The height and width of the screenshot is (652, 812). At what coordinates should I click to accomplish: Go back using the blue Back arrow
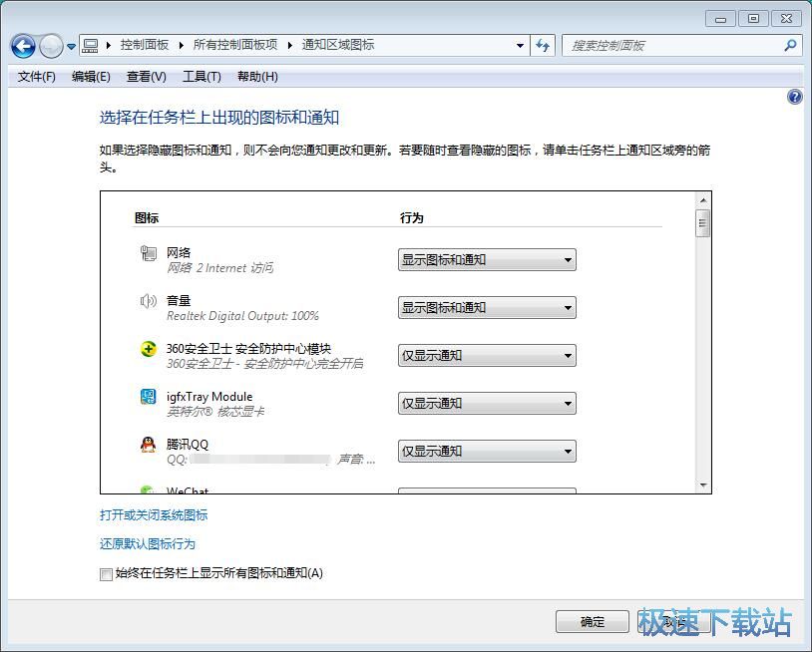click(x=23, y=47)
